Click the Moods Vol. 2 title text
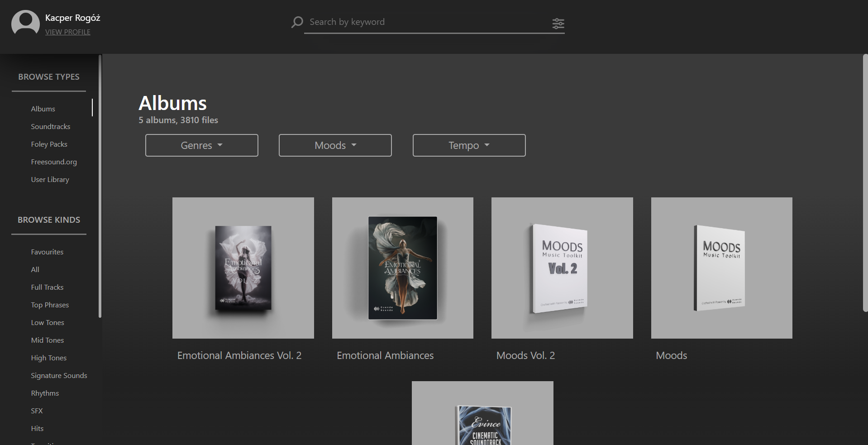Viewport: 868px width, 445px height. pyautogui.click(x=525, y=356)
